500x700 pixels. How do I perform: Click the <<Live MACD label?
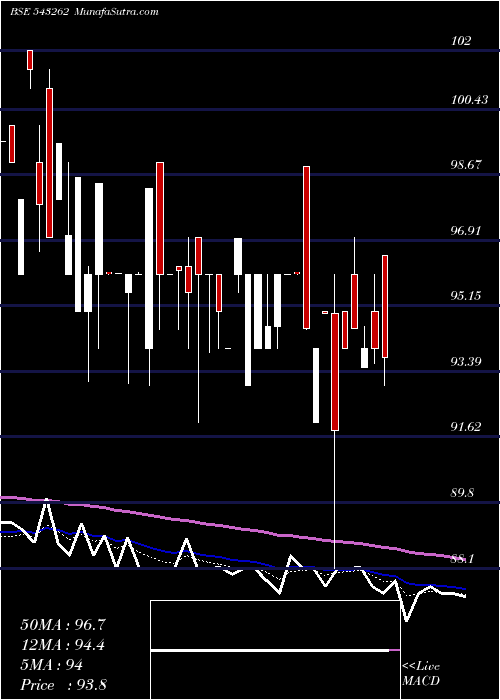click(x=421, y=674)
